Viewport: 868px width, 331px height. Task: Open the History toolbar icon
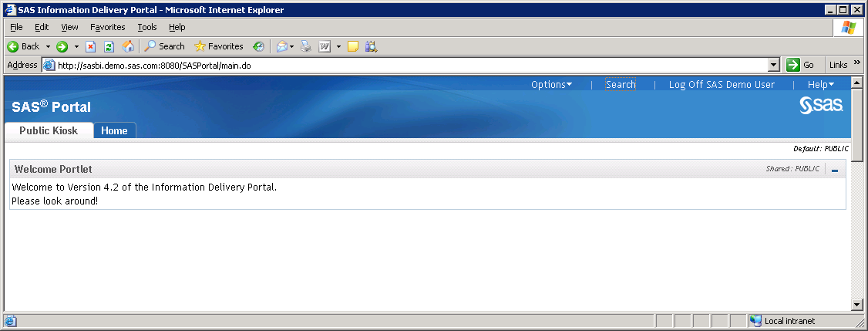[258, 46]
